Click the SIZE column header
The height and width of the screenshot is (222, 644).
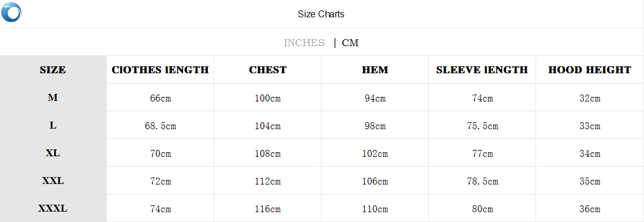[53, 70]
